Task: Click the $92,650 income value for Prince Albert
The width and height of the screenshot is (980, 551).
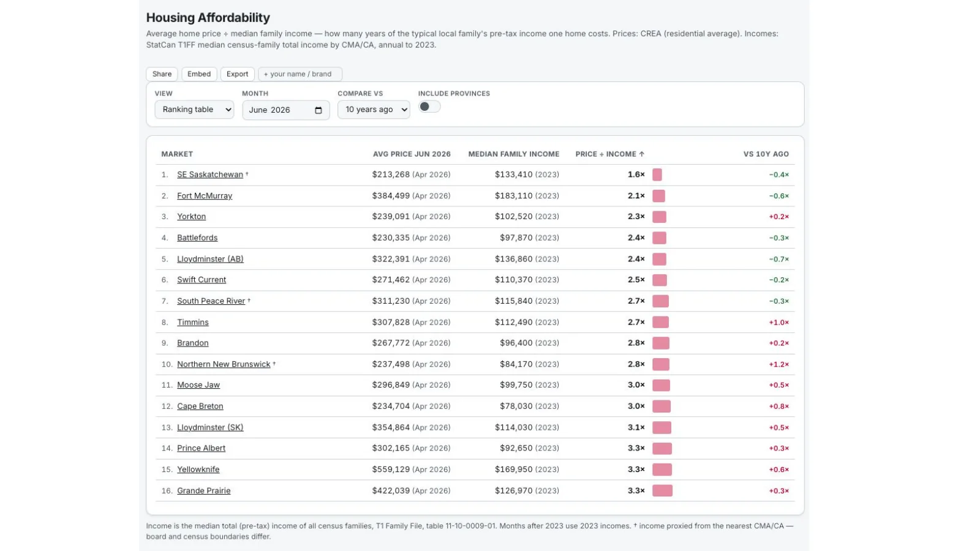Action: [x=516, y=448]
